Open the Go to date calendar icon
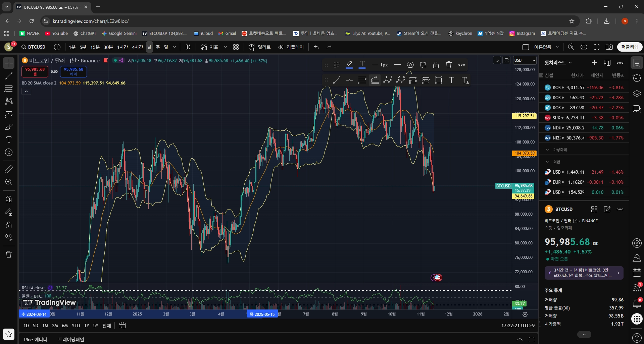This screenshot has height=344, width=644. point(122,326)
